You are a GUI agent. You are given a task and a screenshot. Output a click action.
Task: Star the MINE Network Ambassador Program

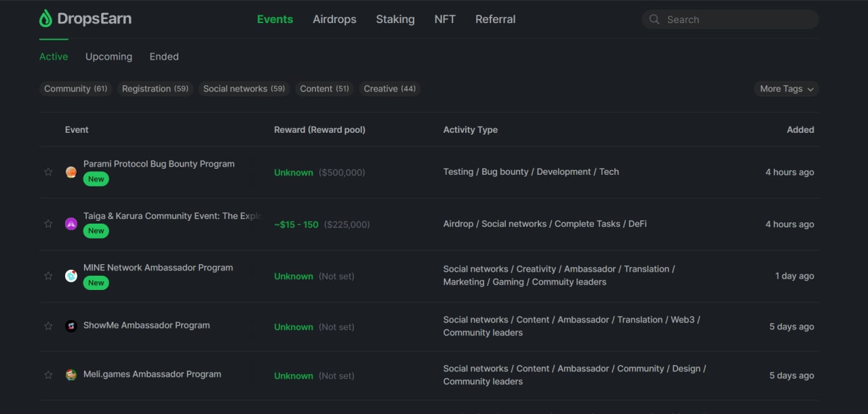pos(48,276)
